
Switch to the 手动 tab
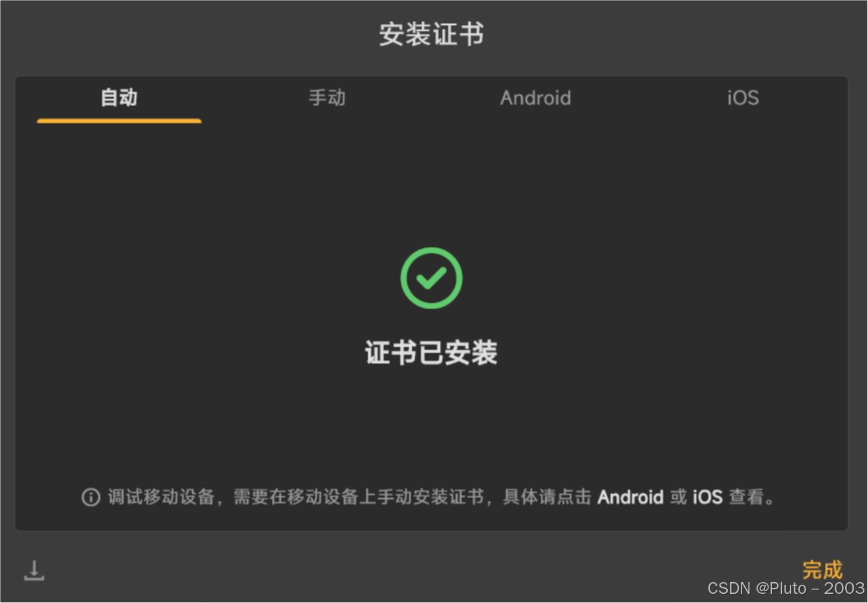pyautogui.click(x=327, y=98)
